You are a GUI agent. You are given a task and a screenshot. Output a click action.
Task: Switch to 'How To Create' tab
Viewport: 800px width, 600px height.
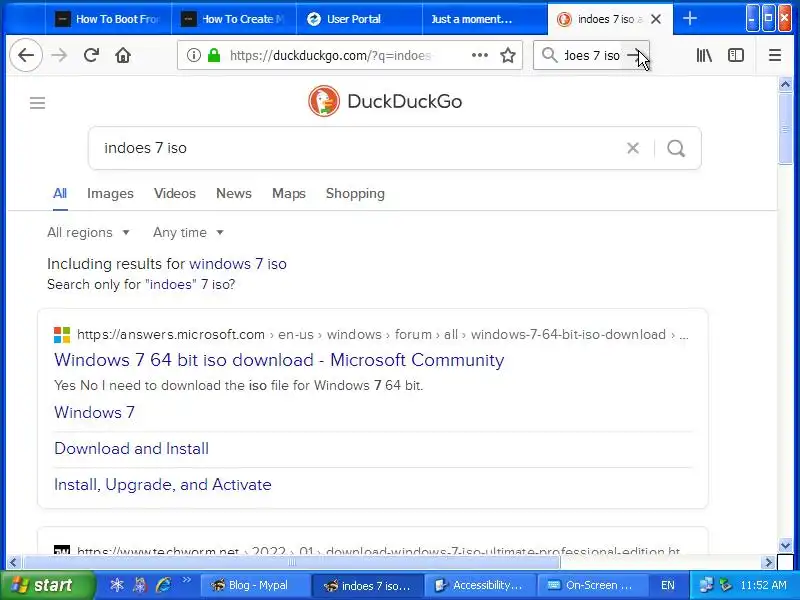click(234, 19)
